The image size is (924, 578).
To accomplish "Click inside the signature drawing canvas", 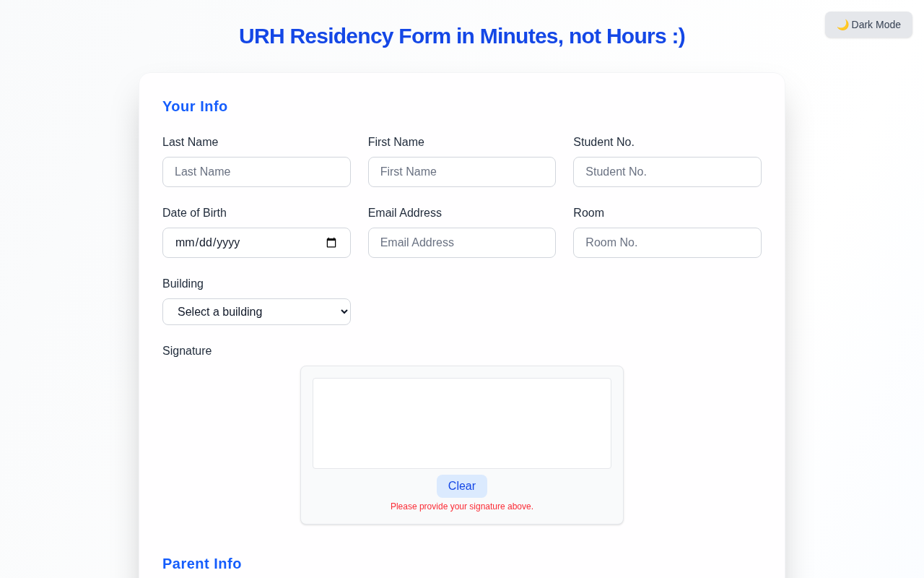I will 461,423.
